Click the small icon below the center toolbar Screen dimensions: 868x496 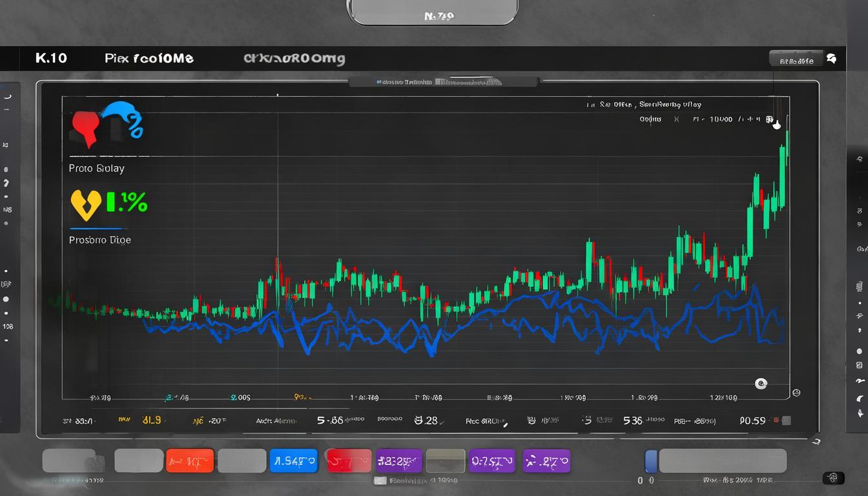380,481
